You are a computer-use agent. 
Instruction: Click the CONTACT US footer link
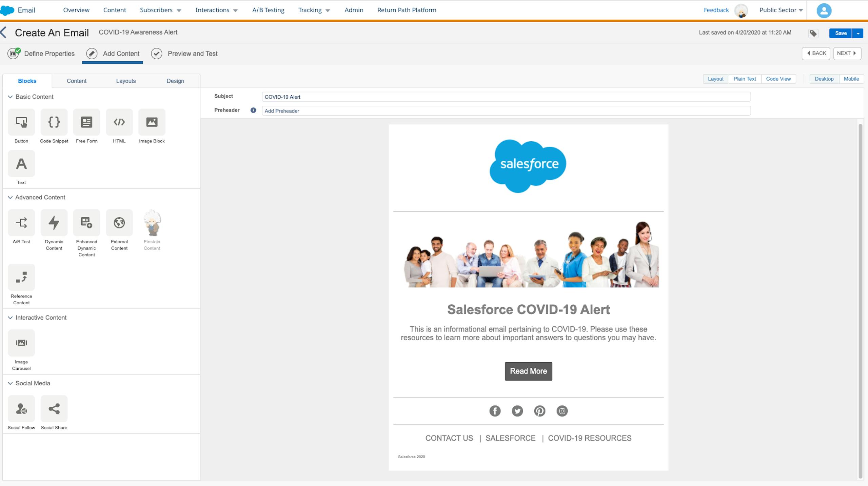pyautogui.click(x=449, y=438)
